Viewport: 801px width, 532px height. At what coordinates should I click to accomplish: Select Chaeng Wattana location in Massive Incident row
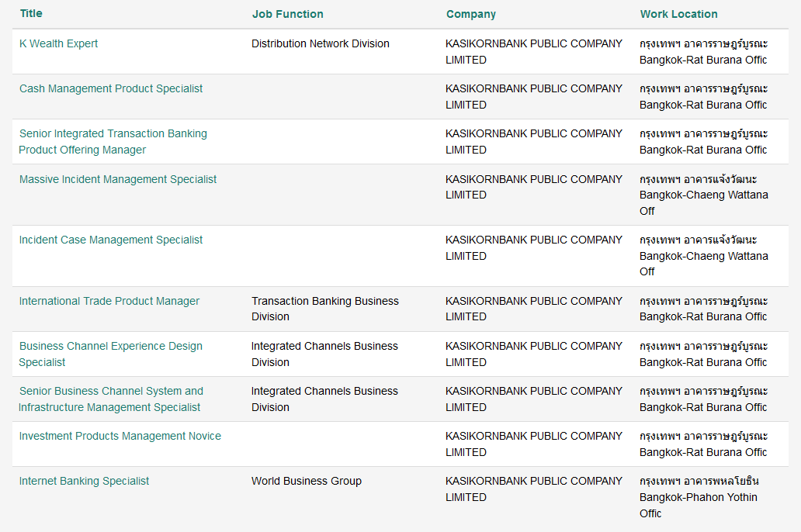coord(704,195)
